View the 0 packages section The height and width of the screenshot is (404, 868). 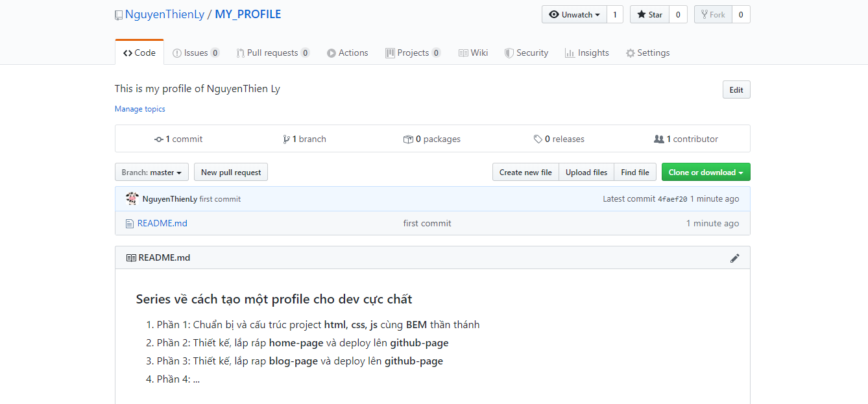click(432, 139)
